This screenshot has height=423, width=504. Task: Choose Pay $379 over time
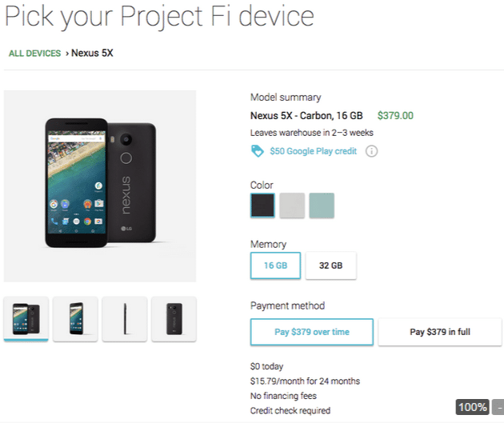[x=311, y=332]
